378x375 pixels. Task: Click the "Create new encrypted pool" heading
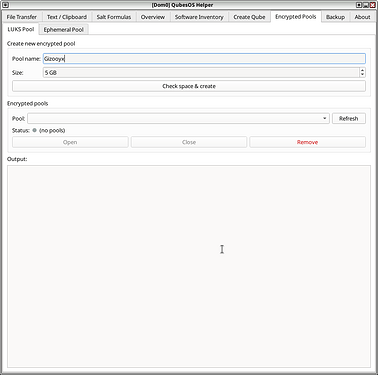(x=41, y=44)
